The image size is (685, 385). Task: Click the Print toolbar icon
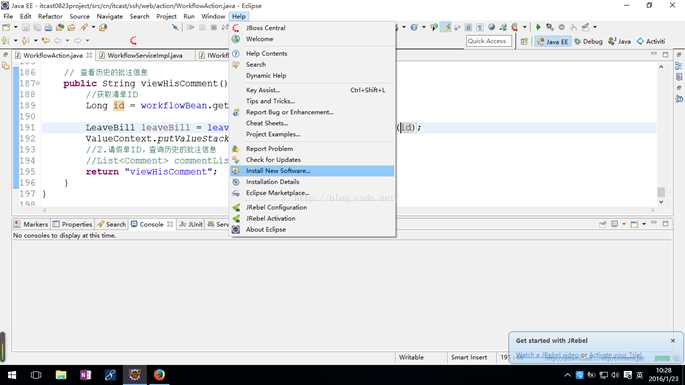coord(48,28)
